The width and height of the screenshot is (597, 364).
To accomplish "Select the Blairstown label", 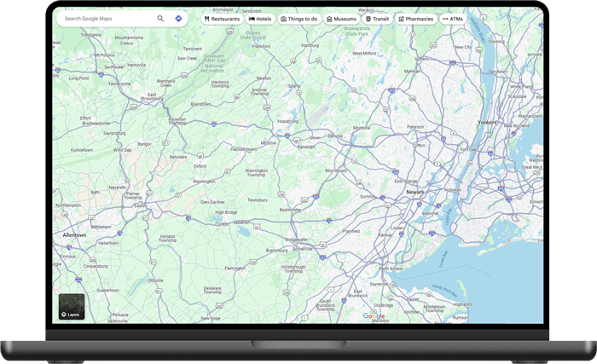I will click(200, 103).
